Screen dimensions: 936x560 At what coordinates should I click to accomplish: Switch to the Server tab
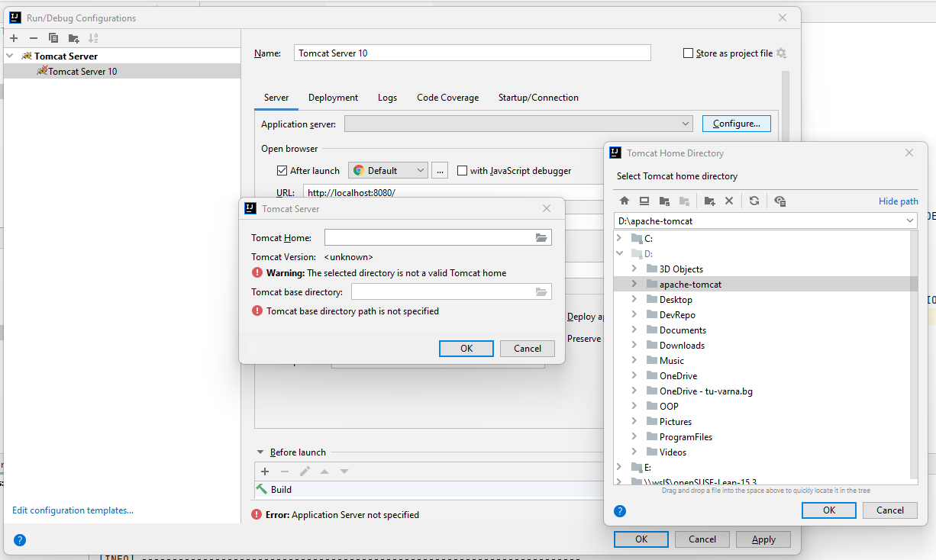click(276, 98)
